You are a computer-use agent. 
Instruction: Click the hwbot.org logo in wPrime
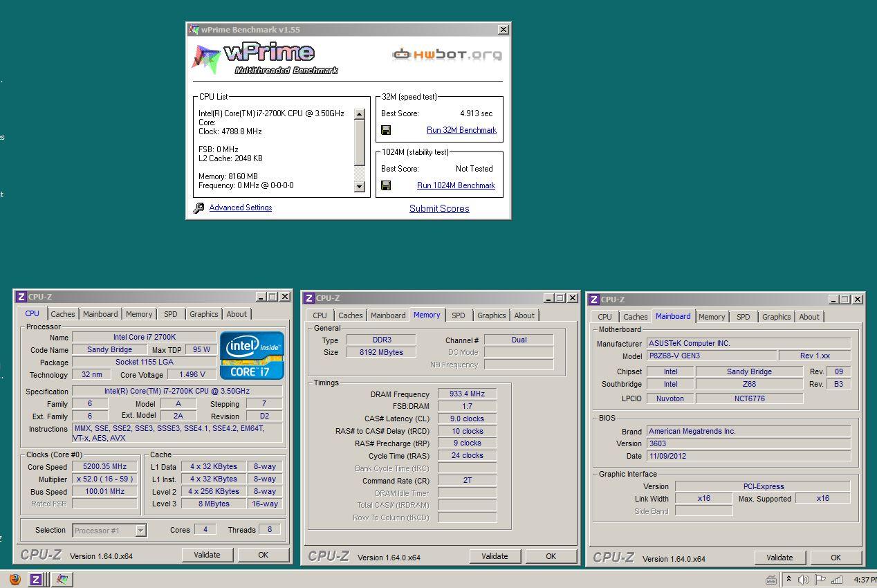click(x=447, y=54)
